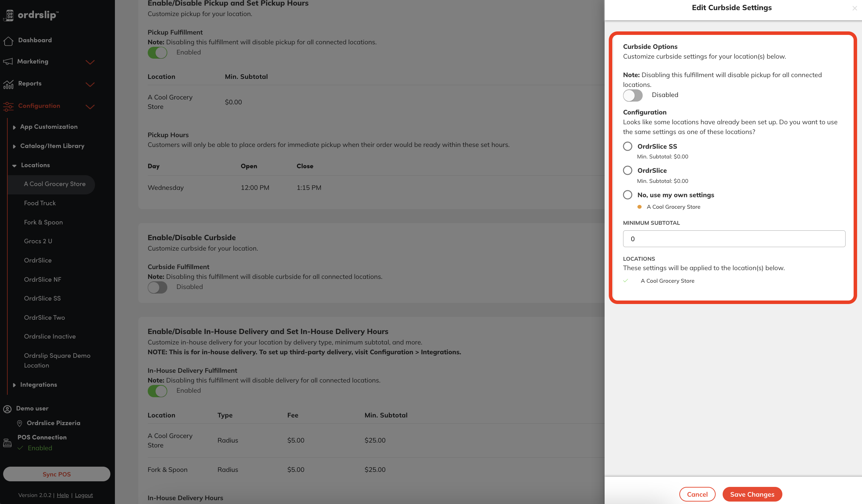Choose No, use my own settings
The image size is (862, 504).
[628, 195]
